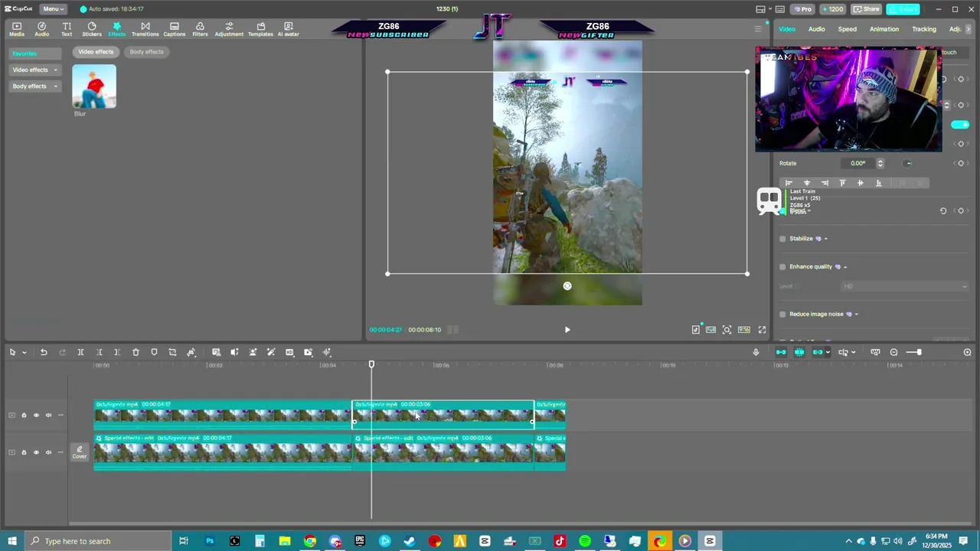Screen dimensions: 980x551
Task: Toggle visibility eye of top video track
Action: [x=36, y=416]
